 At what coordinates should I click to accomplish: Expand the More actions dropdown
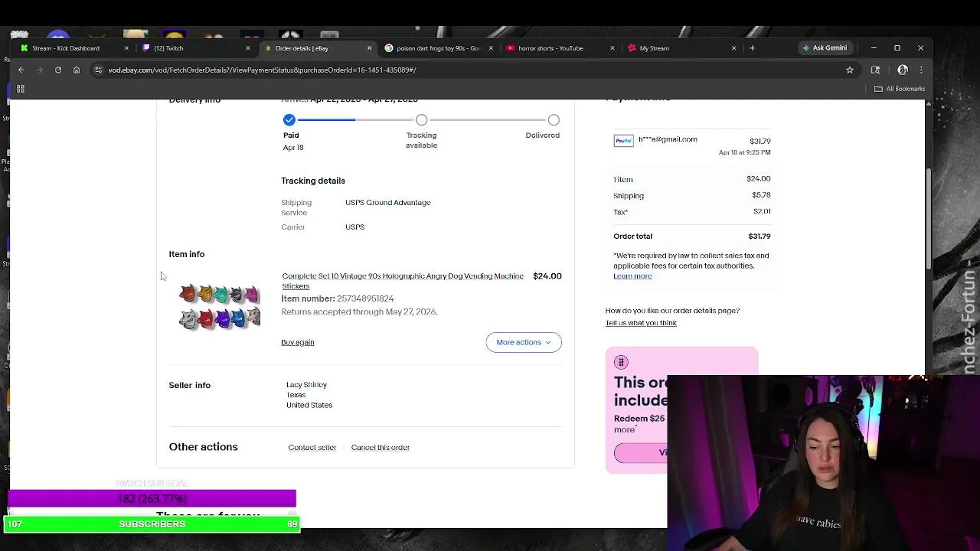pos(524,342)
